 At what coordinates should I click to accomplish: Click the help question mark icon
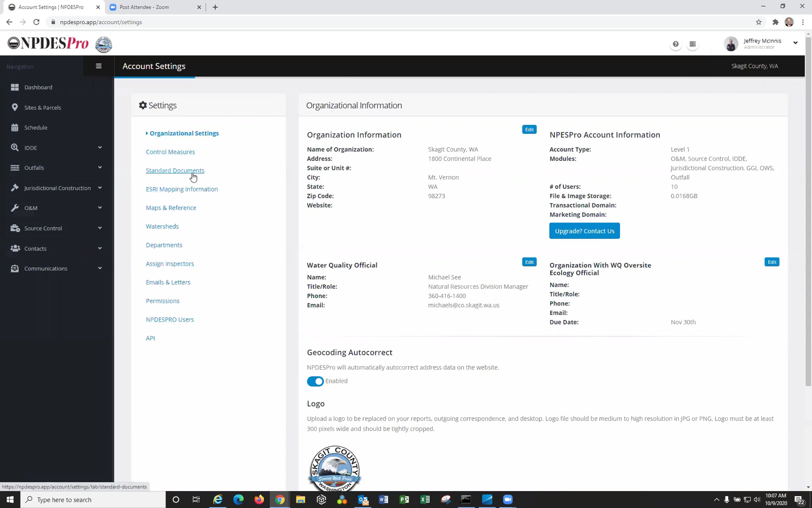[675, 44]
